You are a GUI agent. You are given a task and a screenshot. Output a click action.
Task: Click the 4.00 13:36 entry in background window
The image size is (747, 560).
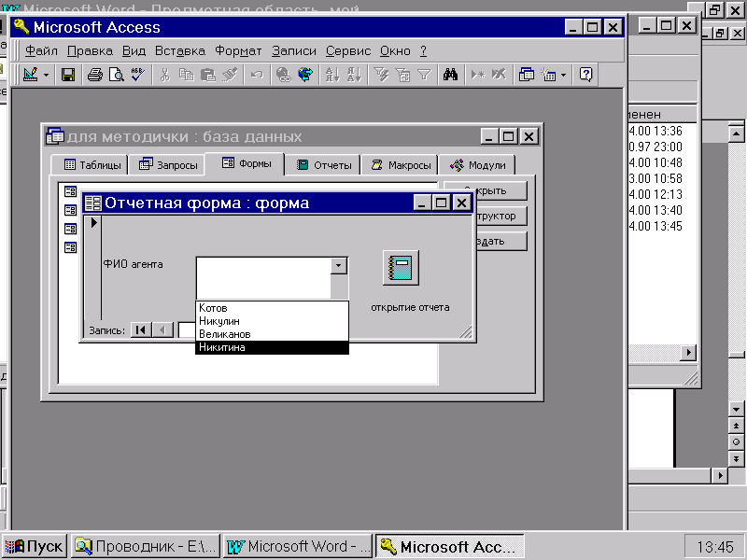tap(655, 131)
